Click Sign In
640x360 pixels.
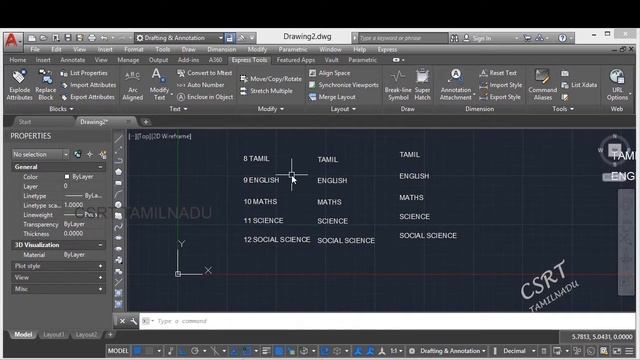coord(478,38)
